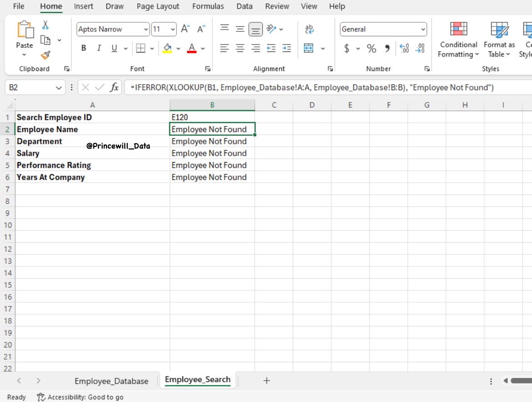Open the Copy options dropdown arrow

tap(60, 40)
